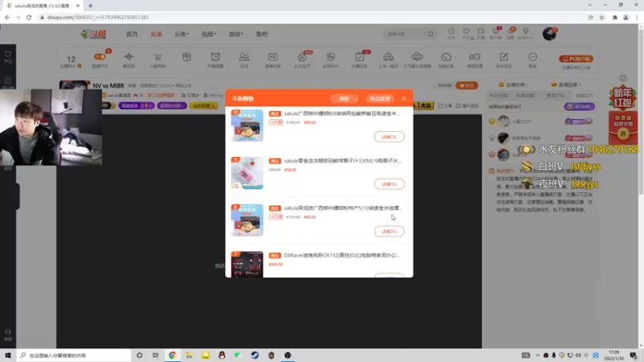Open the car 上车一起玩 icon
Viewport: 644px width, 362px height.
[388, 56]
